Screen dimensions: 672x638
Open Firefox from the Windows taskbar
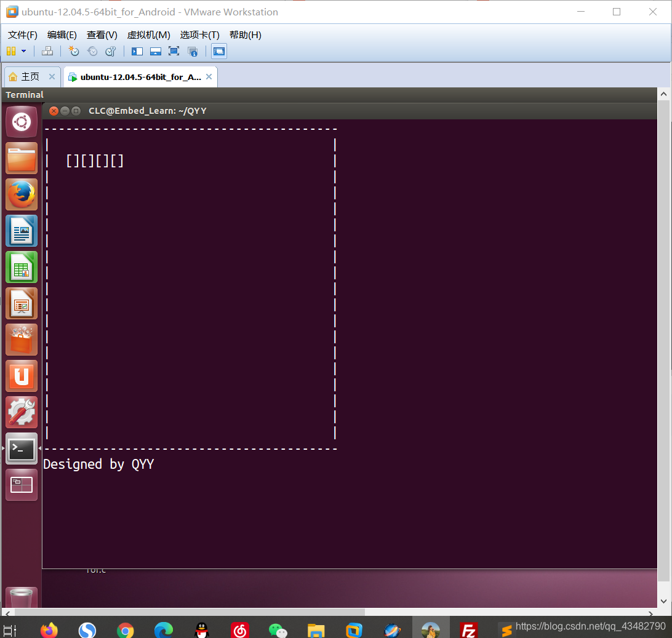[49, 631]
